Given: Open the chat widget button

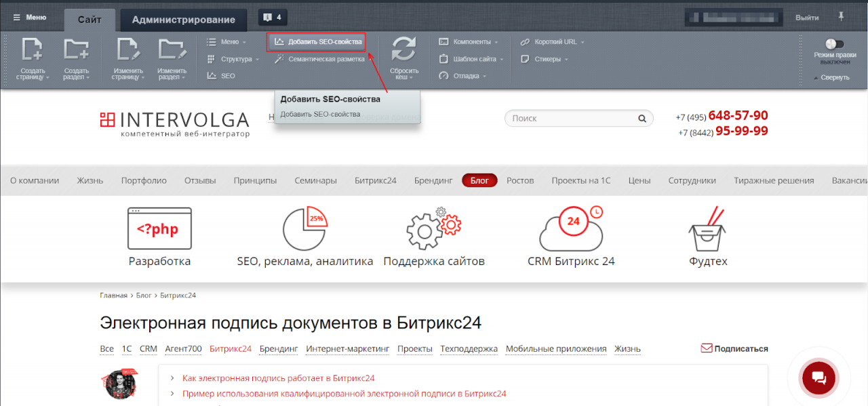Looking at the screenshot, I should [x=818, y=378].
